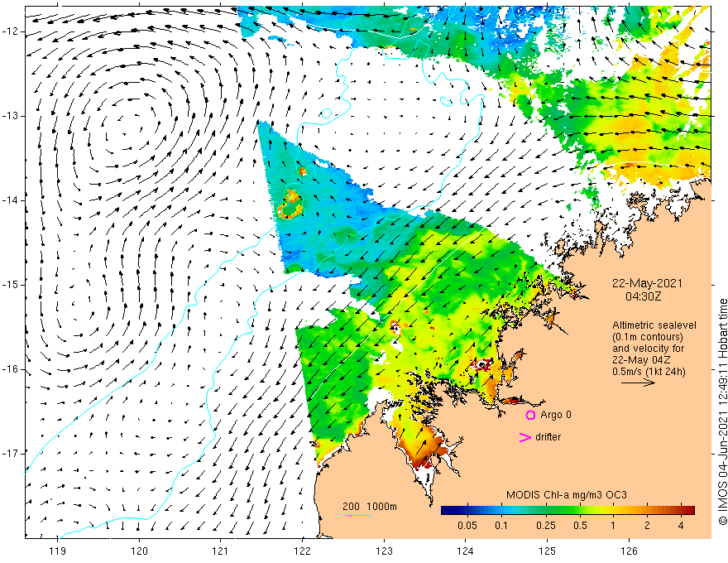This screenshot has width=728, height=563.
Task: Click the 'Altimetric sealevel' caption line
Action: [x=654, y=325]
